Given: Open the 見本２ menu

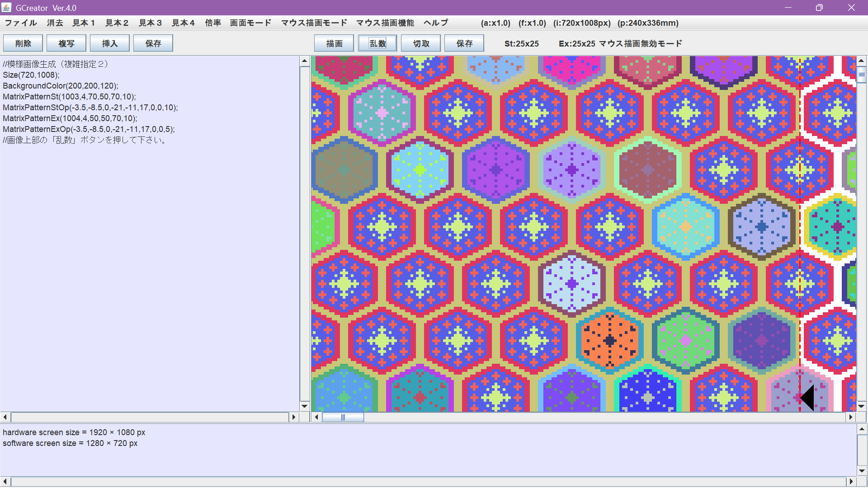Looking at the screenshot, I should [117, 23].
